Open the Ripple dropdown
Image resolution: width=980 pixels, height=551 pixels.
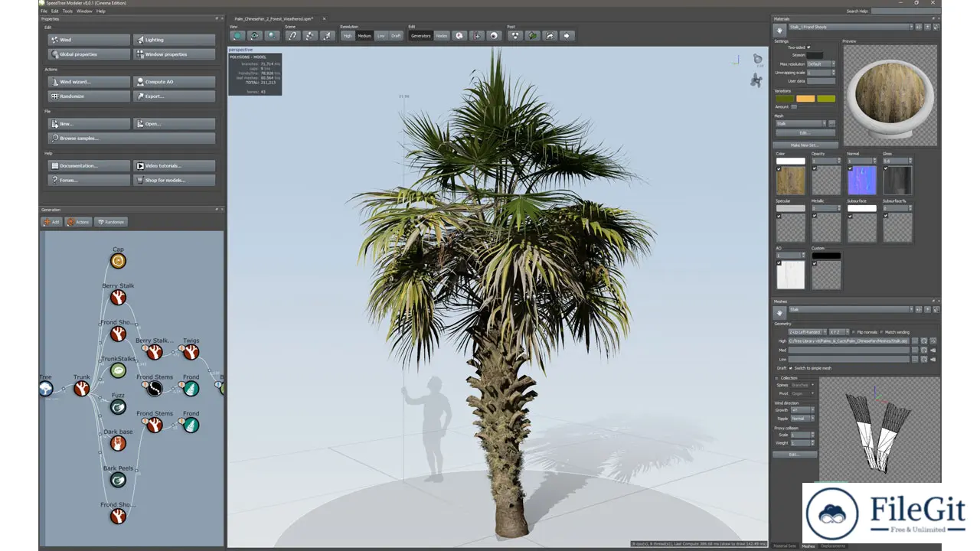click(802, 419)
